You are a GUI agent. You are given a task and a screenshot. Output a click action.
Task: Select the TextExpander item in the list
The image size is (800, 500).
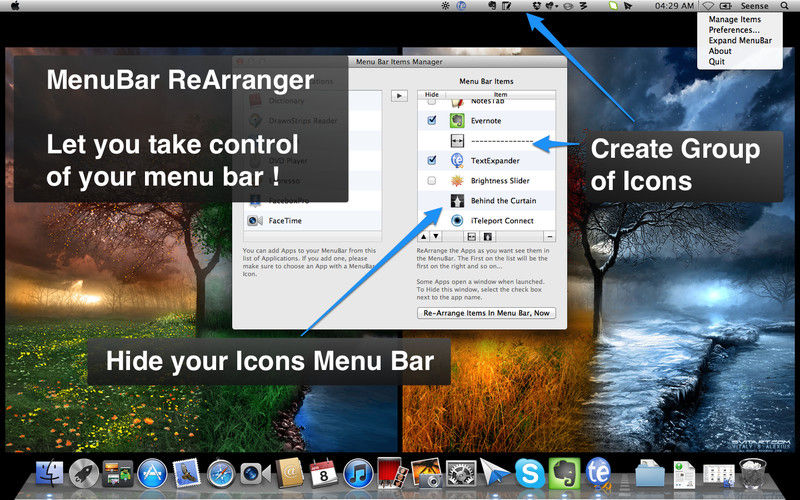(486, 160)
